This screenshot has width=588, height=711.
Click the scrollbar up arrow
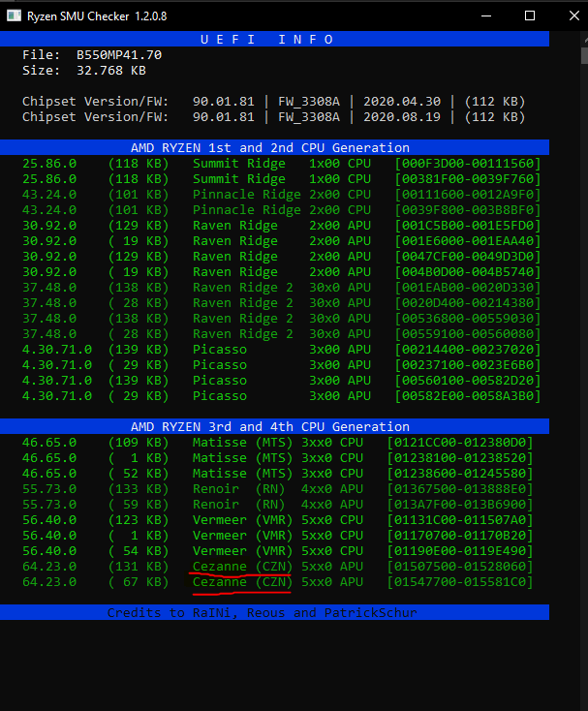click(x=584, y=40)
